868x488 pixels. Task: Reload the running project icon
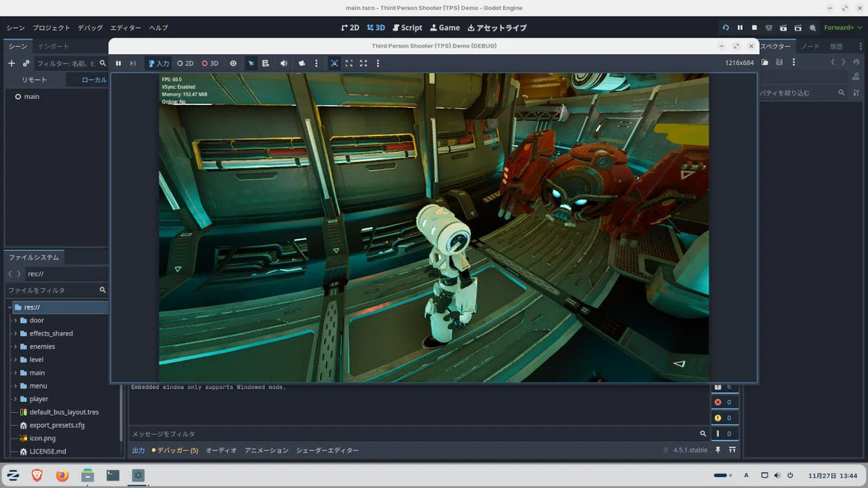pyautogui.click(x=726, y=27)
